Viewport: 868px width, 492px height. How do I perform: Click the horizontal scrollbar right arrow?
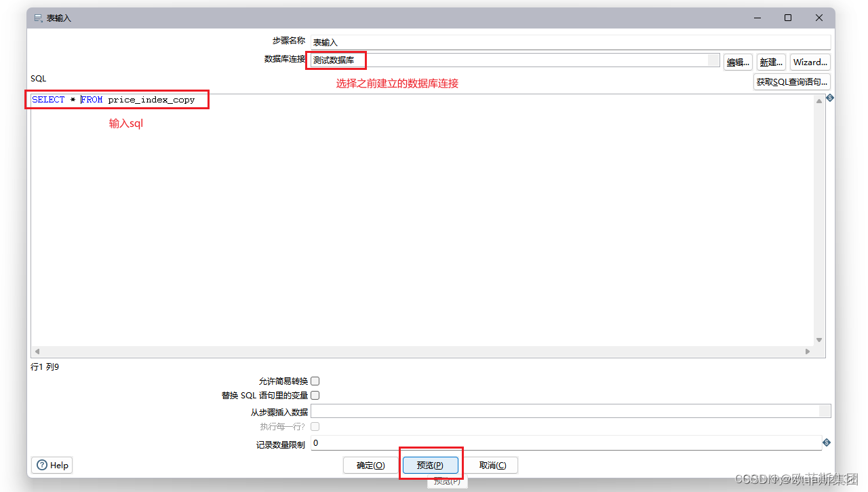[808, 352]
